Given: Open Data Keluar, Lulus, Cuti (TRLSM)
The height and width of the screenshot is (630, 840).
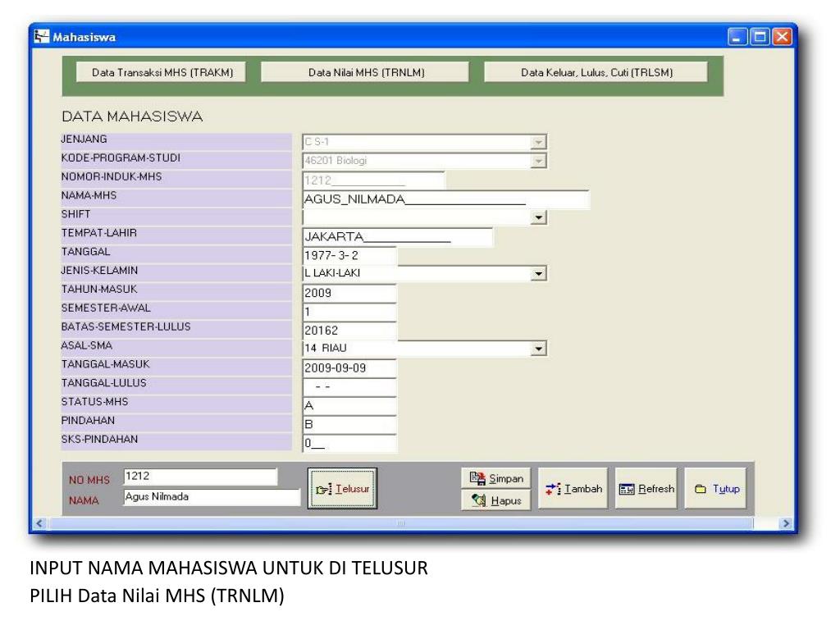Looking at the screenshot, I should pos(596,72).
